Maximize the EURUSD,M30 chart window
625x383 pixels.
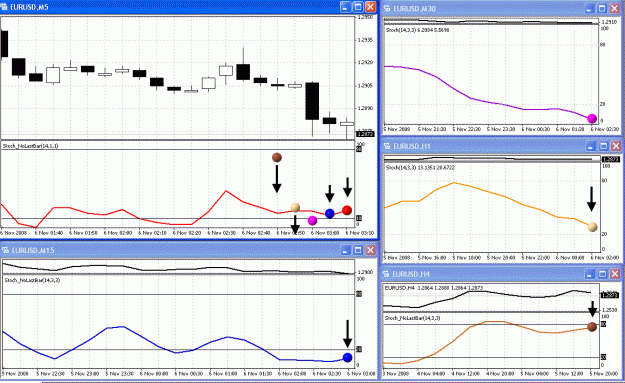pos(602,9)
